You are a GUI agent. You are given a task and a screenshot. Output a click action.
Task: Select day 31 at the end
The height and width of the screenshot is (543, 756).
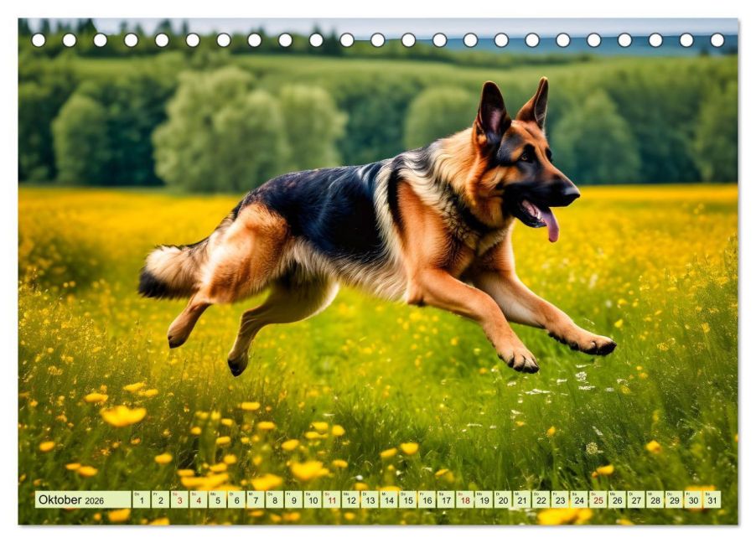pyautogui.click(x=712, y=499)
